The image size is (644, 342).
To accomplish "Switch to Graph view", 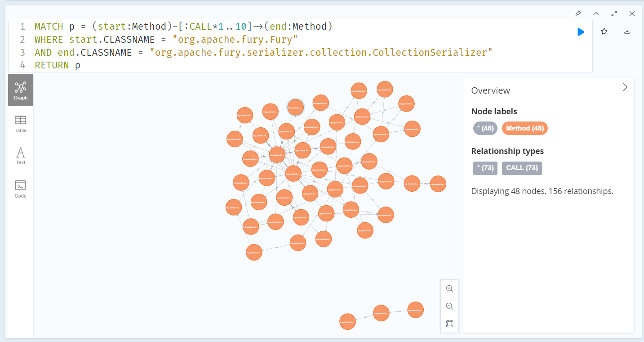I will pyautogui.click(x=21, y=90).
